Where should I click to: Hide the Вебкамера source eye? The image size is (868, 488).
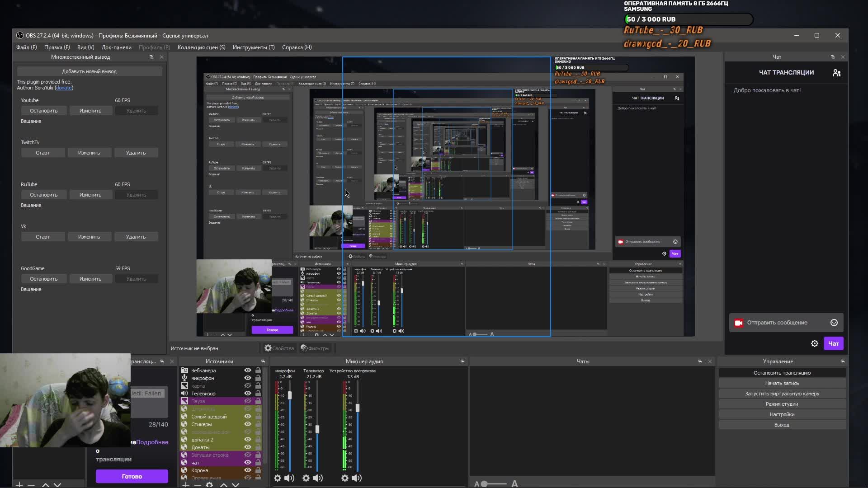248,371
